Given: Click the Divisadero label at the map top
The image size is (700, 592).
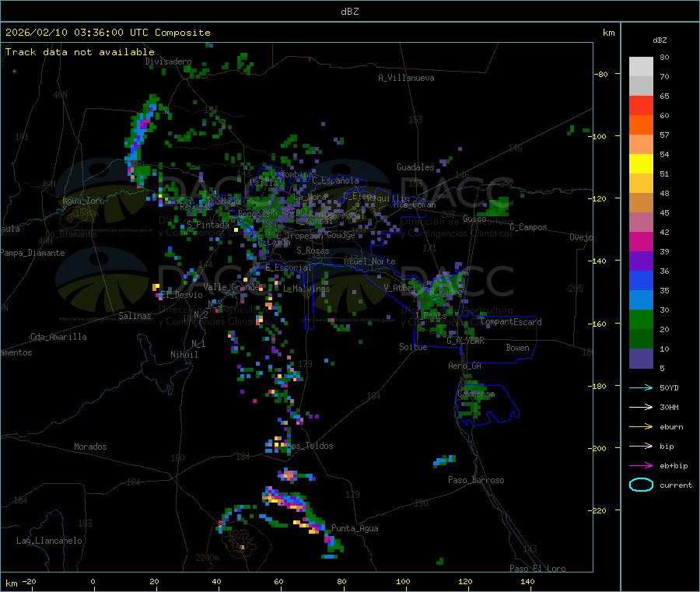Looking at the screenshot, I should pos(168,61).
